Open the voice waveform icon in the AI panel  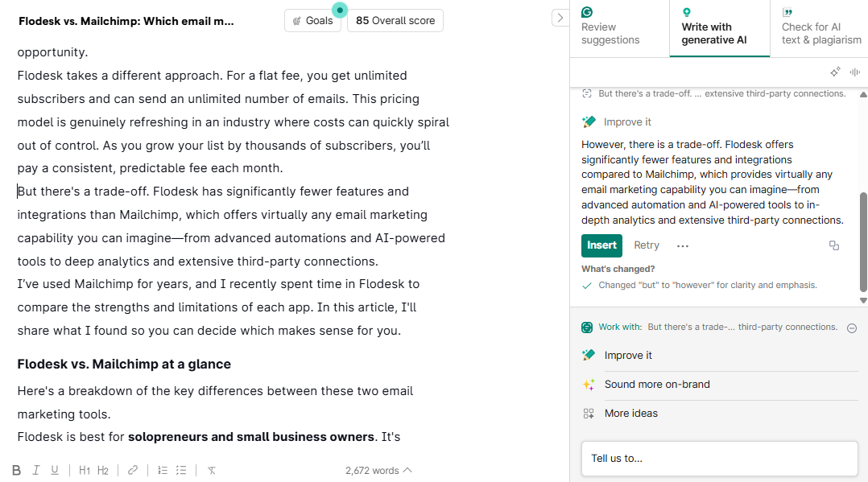(x=854, y=72)
